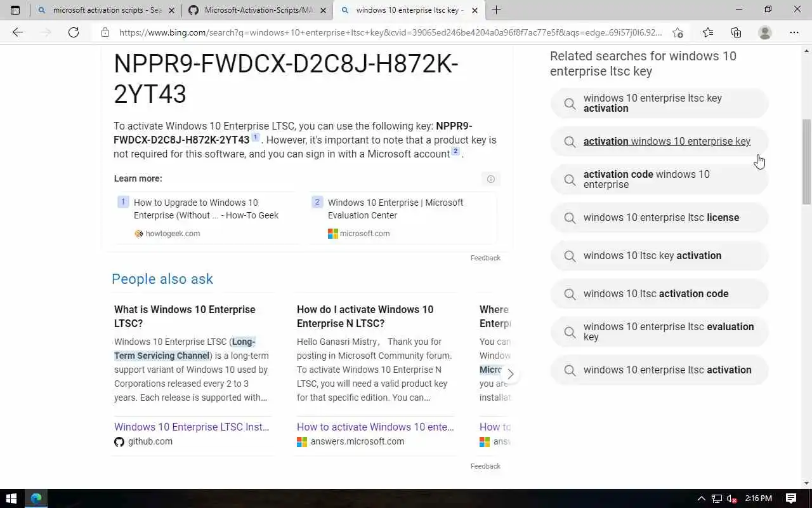This screenshot has width=812, height=508.
Task: Open How to activate Windows 10 ente... link
Action: coord(376,427)
